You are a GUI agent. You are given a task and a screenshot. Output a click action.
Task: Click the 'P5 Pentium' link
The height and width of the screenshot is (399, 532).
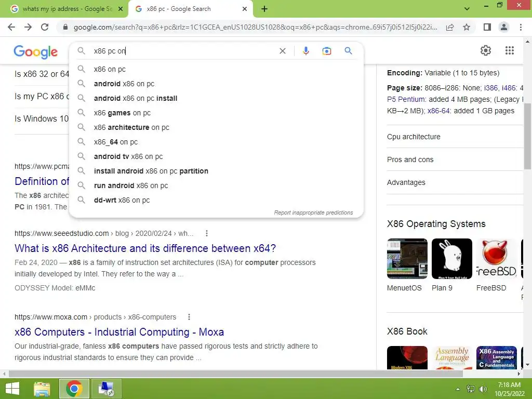406,99
